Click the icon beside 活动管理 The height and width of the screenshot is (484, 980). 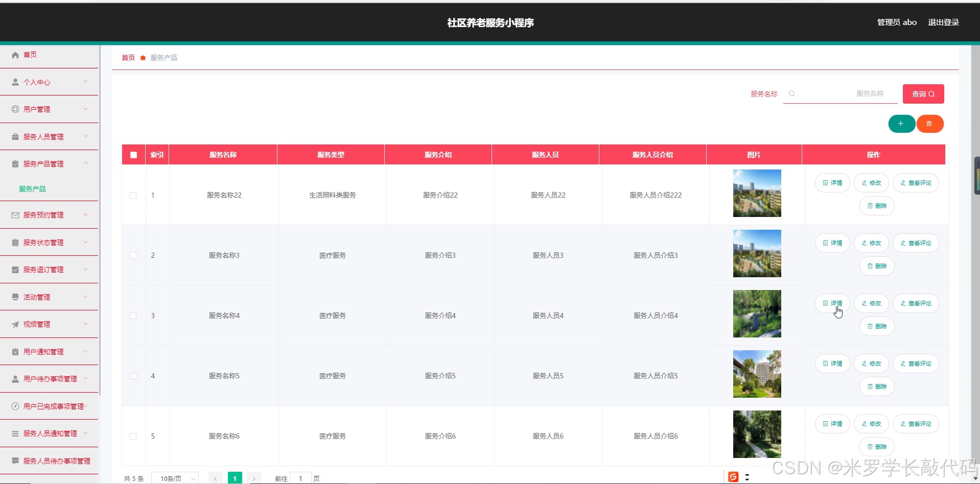coord(15,297)
